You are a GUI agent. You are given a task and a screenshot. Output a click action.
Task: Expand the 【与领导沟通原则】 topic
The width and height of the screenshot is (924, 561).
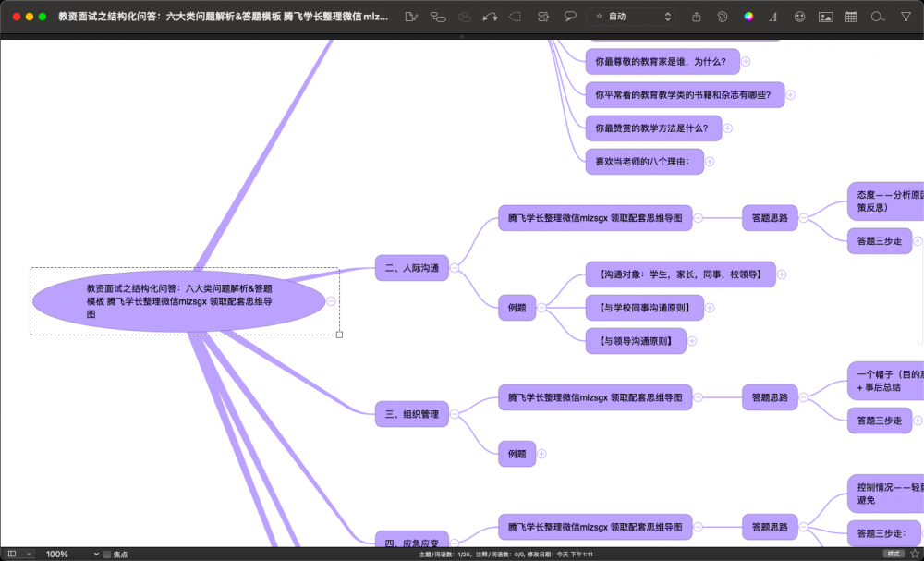click(x=692, y=341)
